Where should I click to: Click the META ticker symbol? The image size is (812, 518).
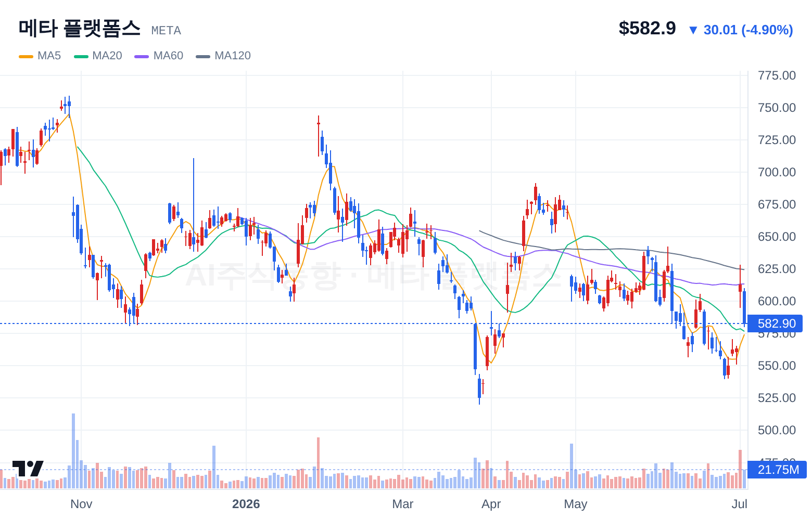tap(166, 31)
